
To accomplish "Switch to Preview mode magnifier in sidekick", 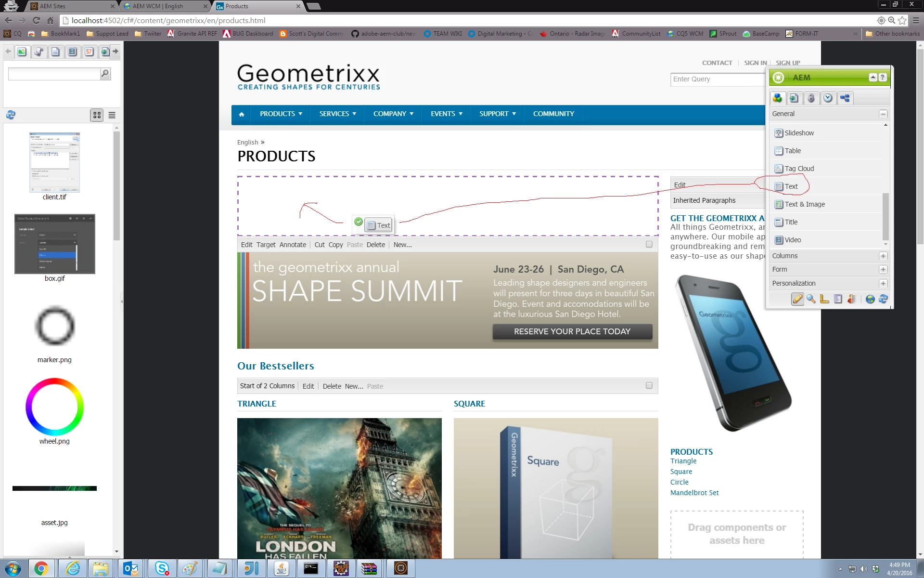I will 811,299.
